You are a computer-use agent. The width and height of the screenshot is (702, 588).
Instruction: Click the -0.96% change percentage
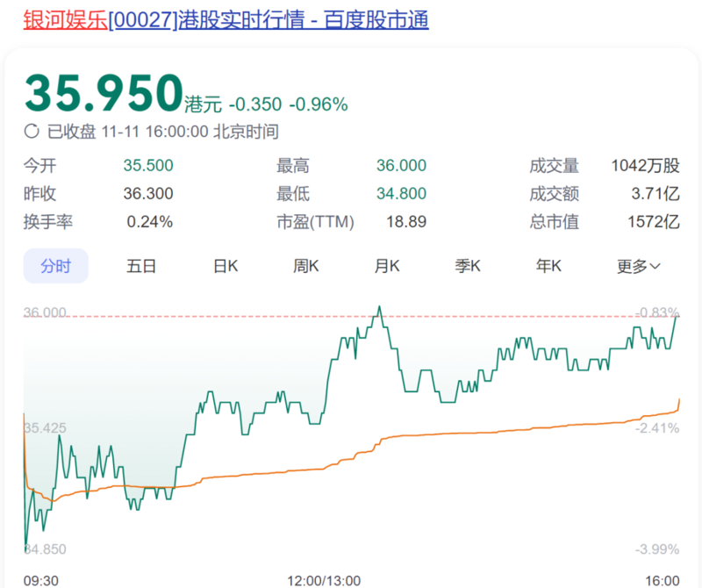[x=320, y=104]
